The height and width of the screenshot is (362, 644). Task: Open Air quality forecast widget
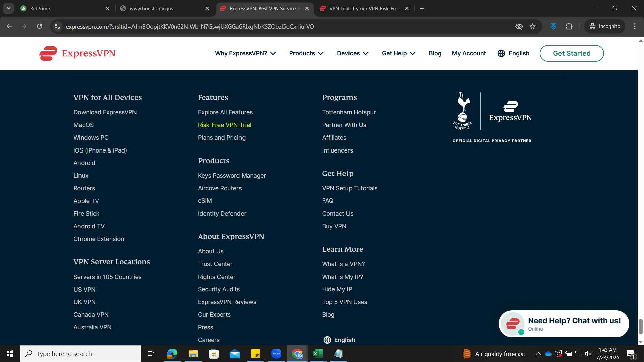pyautogui.click(x=494, y=354)
